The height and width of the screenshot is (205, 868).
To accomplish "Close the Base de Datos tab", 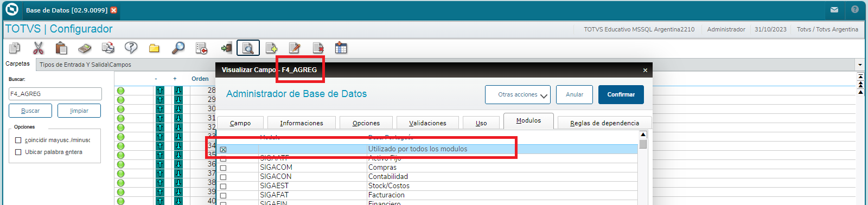I will (x=113, y=10).
